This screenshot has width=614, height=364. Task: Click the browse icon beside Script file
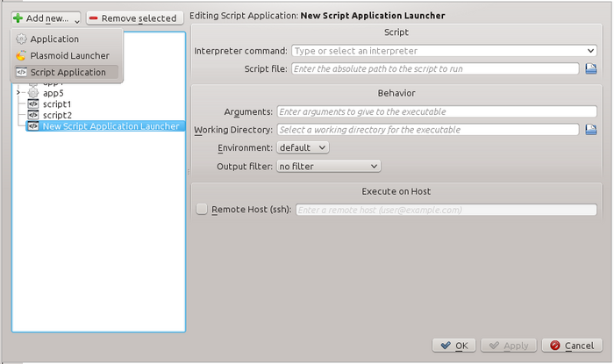[x=591, y=68]
